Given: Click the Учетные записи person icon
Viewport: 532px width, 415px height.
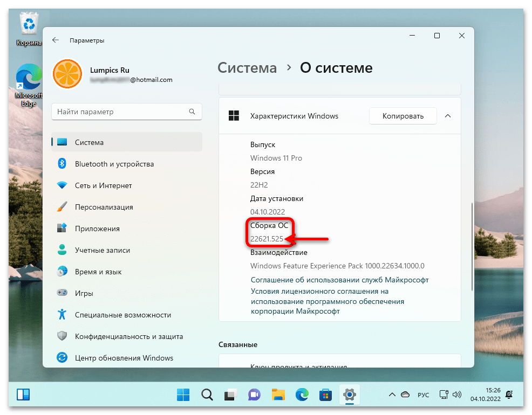Looking at the screenshot, I should pyautogui.click(x=62, y=250).
